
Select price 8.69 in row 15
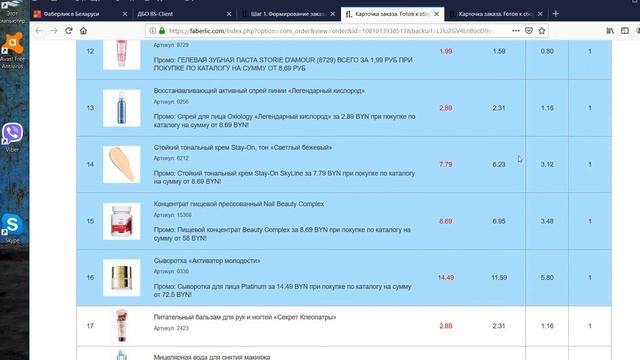(446, 221)
